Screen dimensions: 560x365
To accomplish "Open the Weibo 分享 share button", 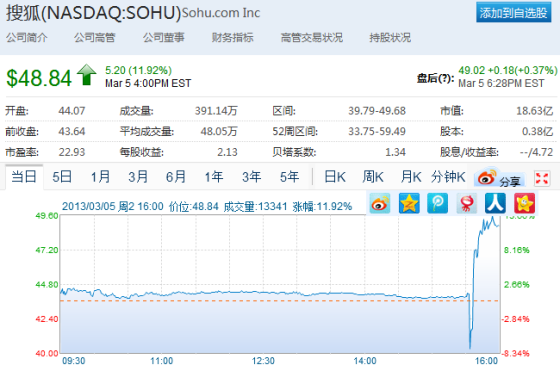I will [500, 178].
